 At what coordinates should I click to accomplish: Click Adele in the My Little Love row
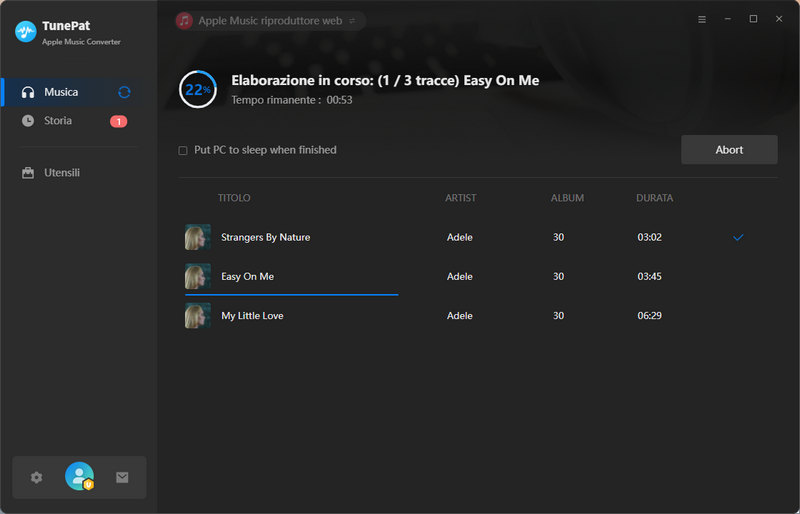[x=460, y=316]
